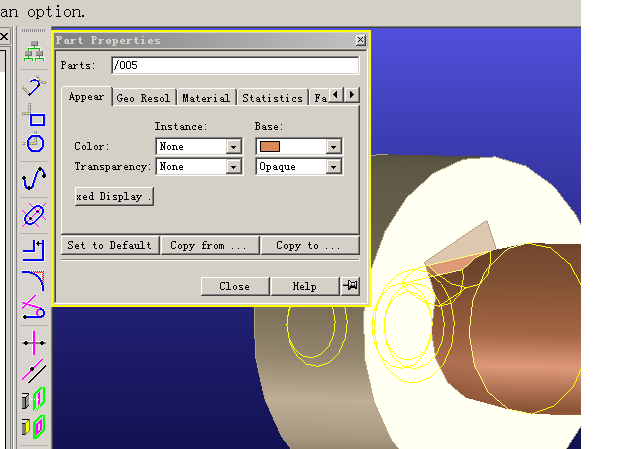This screenshot has height=449, width=640.
Task: Select the magenta tangent trim tool
Action: click(34, 307)
